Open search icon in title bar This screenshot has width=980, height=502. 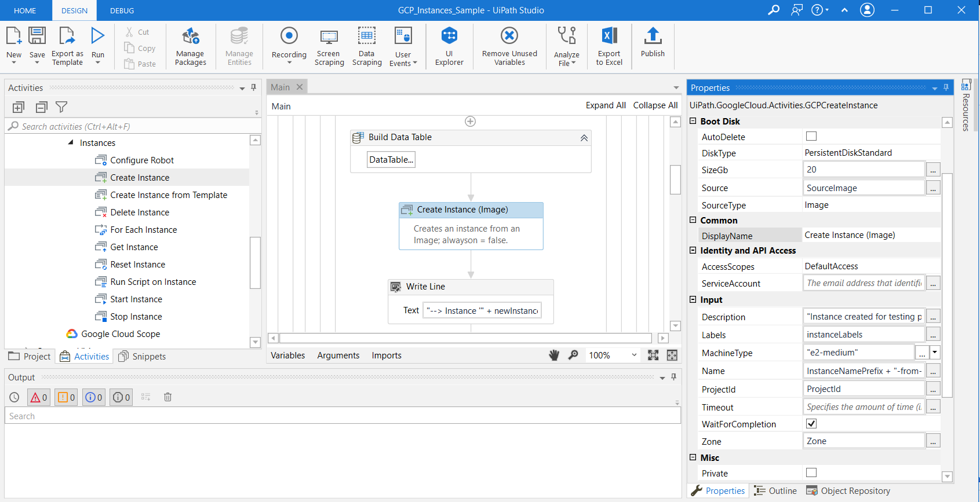(774, 10)
